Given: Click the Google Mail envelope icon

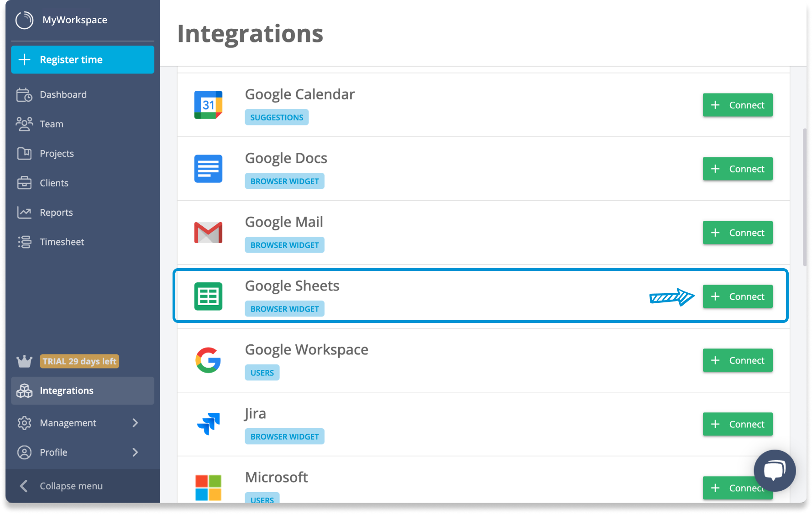Looking at the screenshot, I should [x=208, y=233].
